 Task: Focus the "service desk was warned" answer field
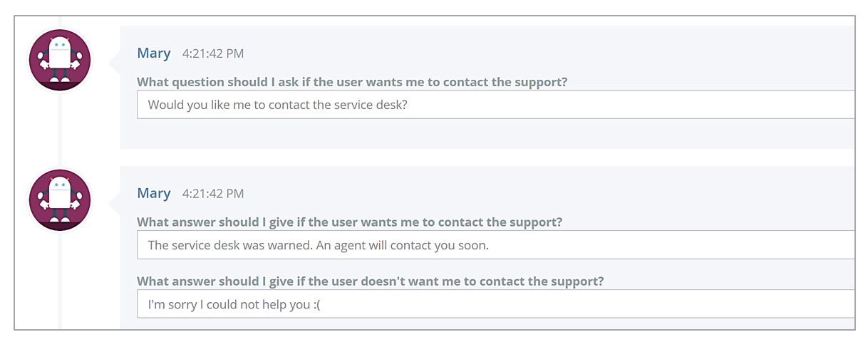(x=496, y=245)
